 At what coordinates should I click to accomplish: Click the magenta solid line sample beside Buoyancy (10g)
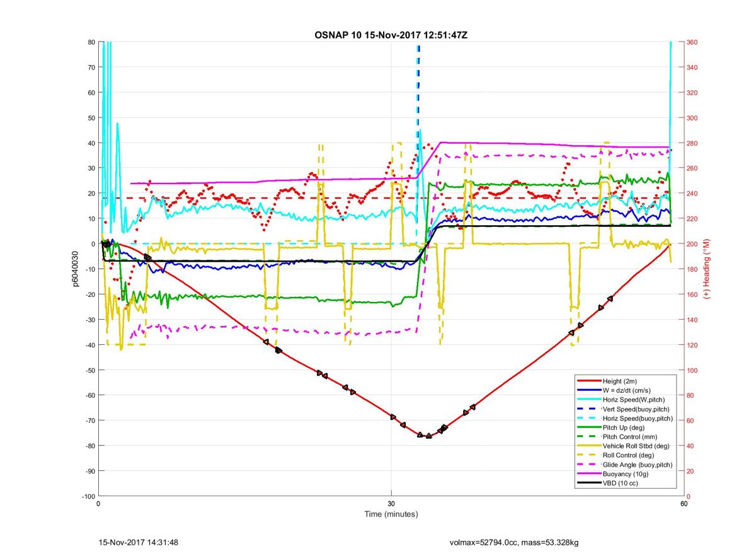pyautogui.click(x=588, y=474)
